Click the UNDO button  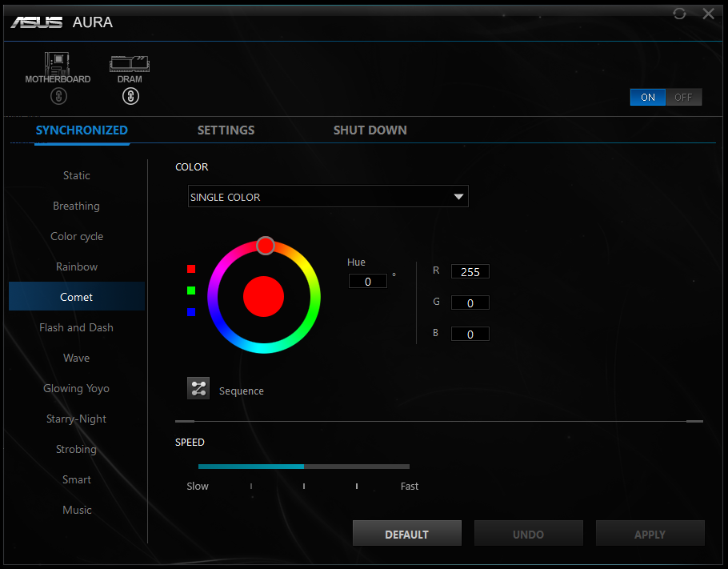528,534
